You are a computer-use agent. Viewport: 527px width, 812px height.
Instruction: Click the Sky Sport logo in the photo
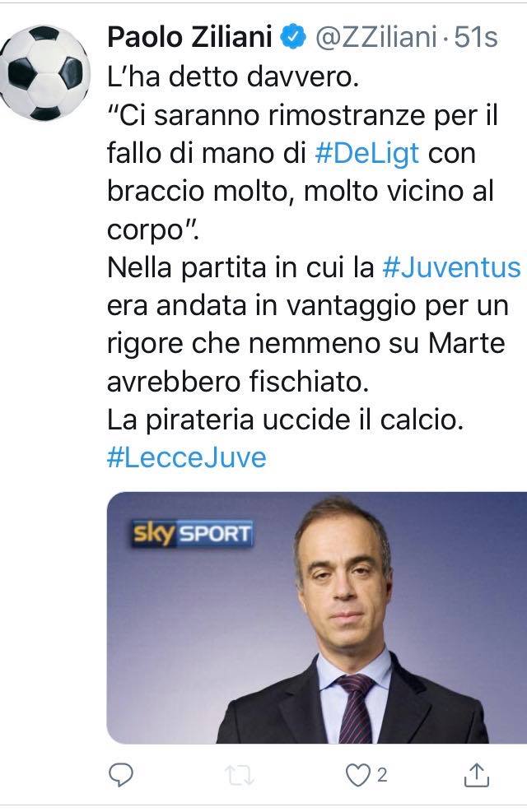192,534
